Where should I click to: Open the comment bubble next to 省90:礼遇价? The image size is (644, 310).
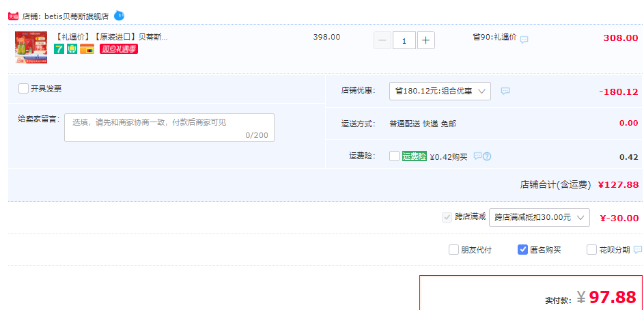(x=524, y=40)
